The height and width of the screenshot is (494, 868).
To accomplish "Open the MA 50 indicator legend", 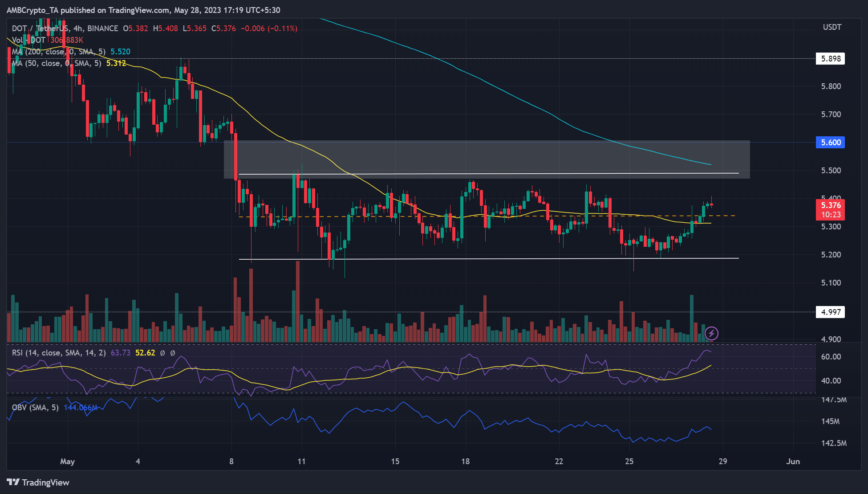I will [x=69, y=63].
